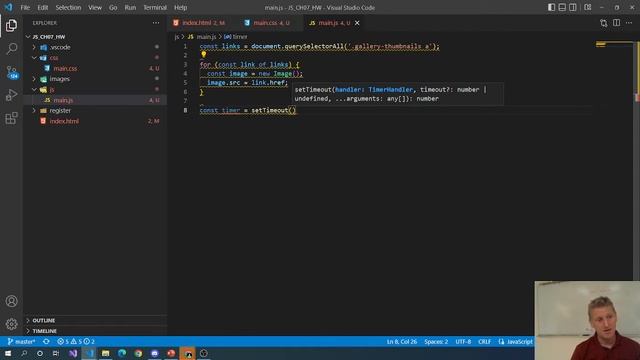
Task: Open the Run menu
Action: [130, 7]
